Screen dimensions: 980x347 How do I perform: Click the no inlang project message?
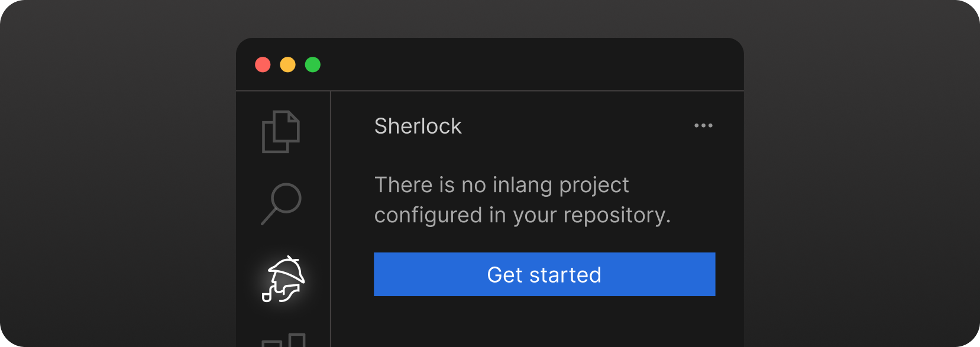(x=522, y=200)
